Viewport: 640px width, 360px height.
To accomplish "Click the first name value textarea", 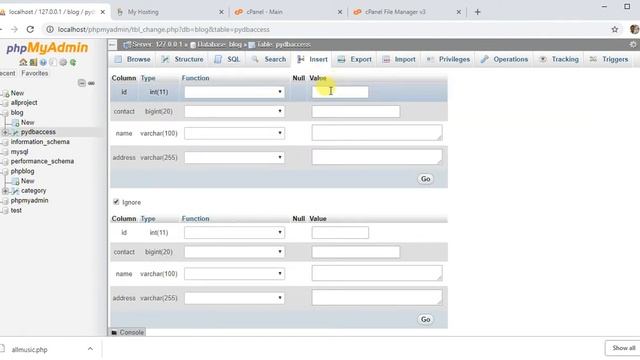I will click(x=377, y=133).
